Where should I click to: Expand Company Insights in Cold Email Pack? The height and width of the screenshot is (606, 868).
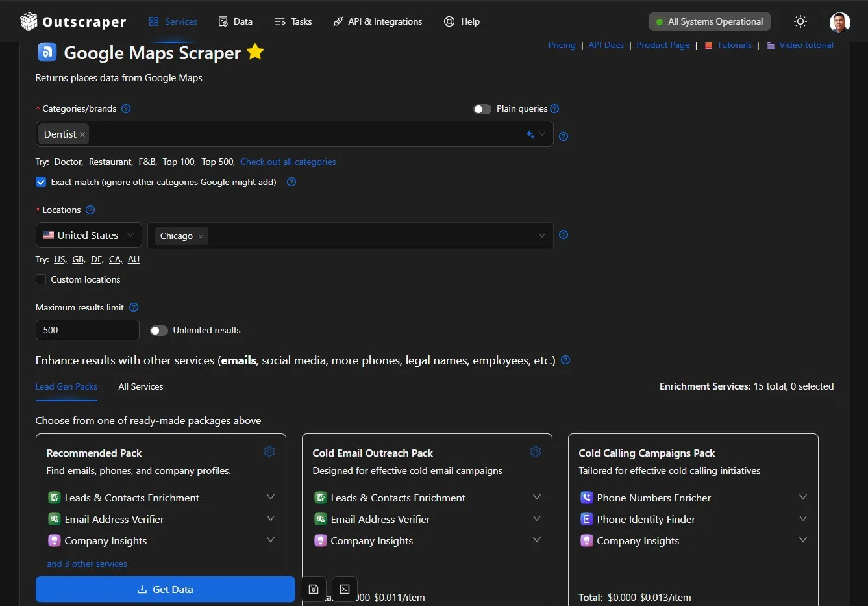click(x=537, y=540)
